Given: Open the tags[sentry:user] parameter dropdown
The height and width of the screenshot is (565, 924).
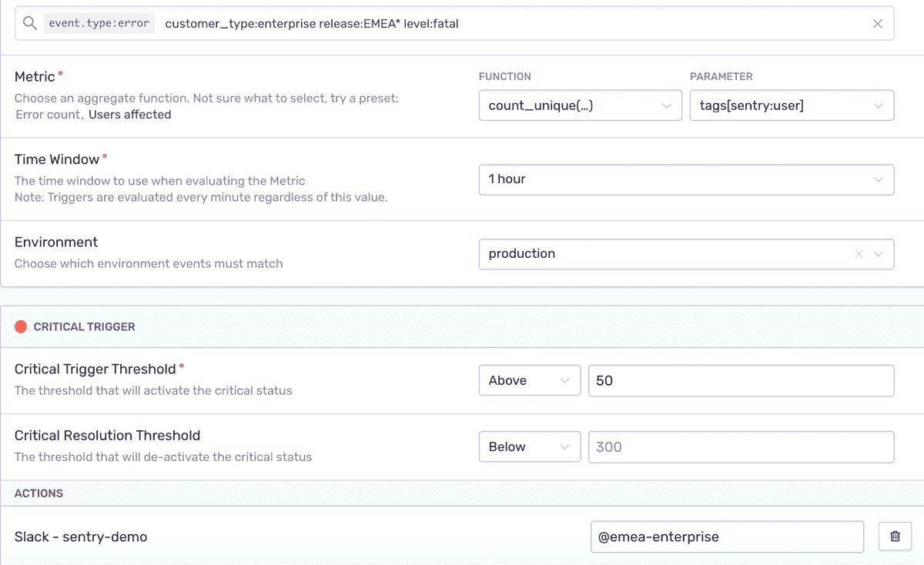Looking at the screenshot, I should 792,105.
